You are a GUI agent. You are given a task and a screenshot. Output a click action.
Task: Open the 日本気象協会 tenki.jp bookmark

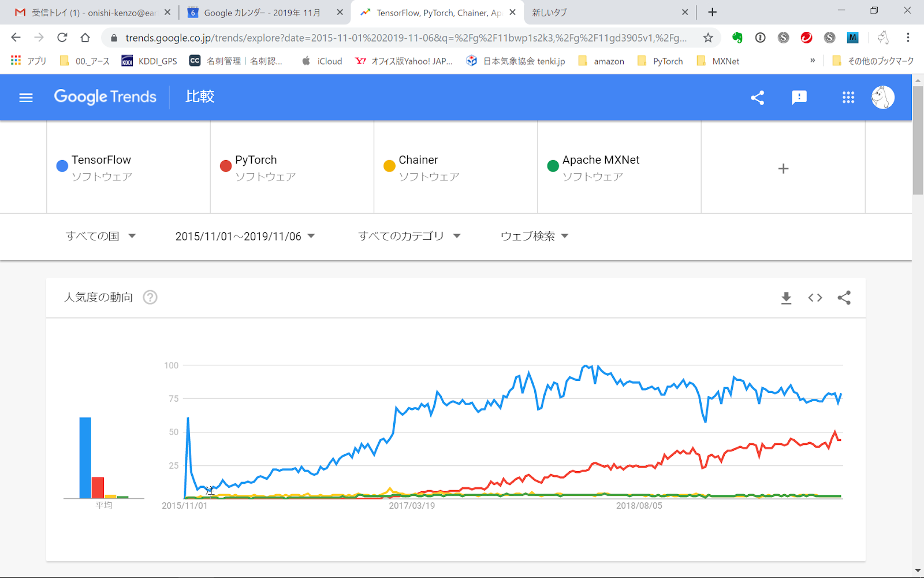[x=516, y=61]
